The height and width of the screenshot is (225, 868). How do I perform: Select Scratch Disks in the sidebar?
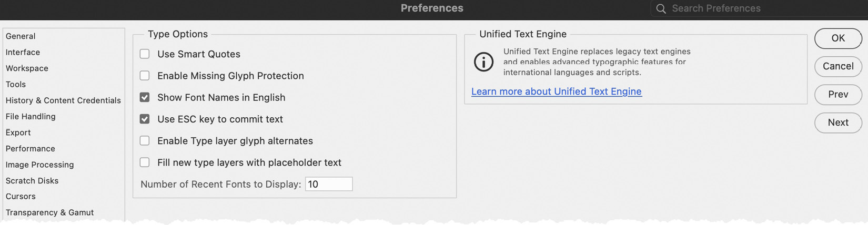tap(32, 180)
